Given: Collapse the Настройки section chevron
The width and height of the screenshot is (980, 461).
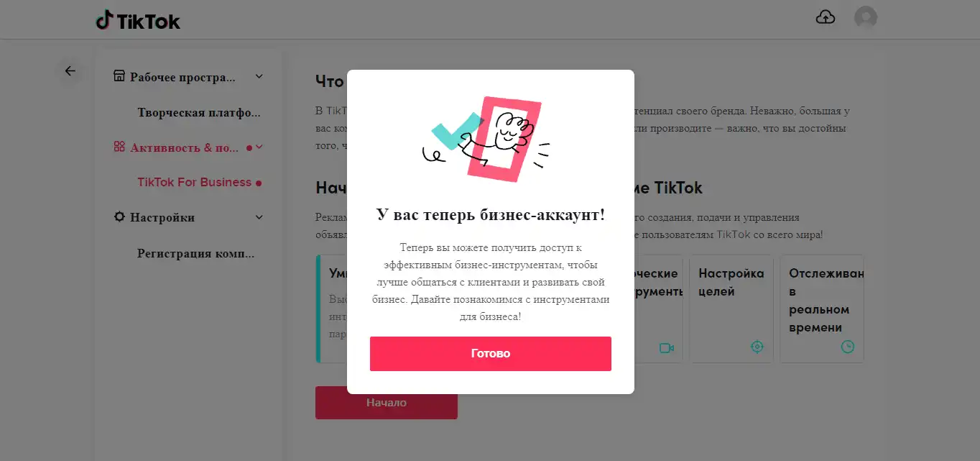Looking at the screenshot, I should point(259,216).
